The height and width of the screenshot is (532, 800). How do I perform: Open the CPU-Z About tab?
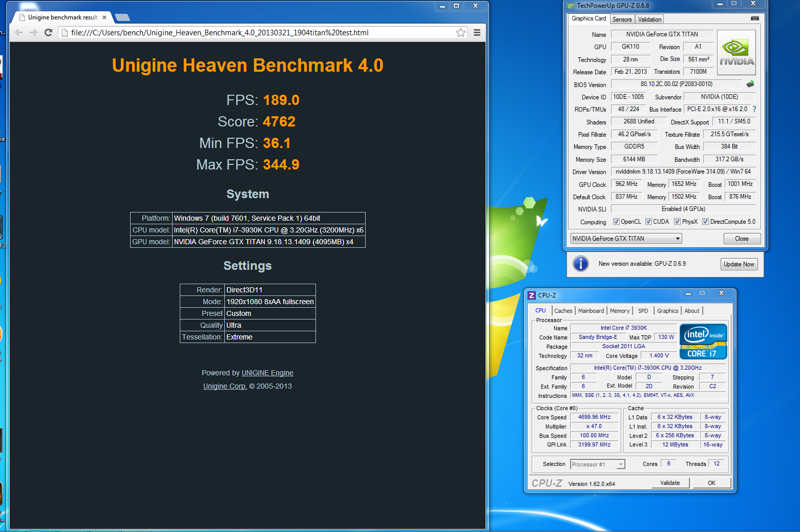tap(692, 311)
